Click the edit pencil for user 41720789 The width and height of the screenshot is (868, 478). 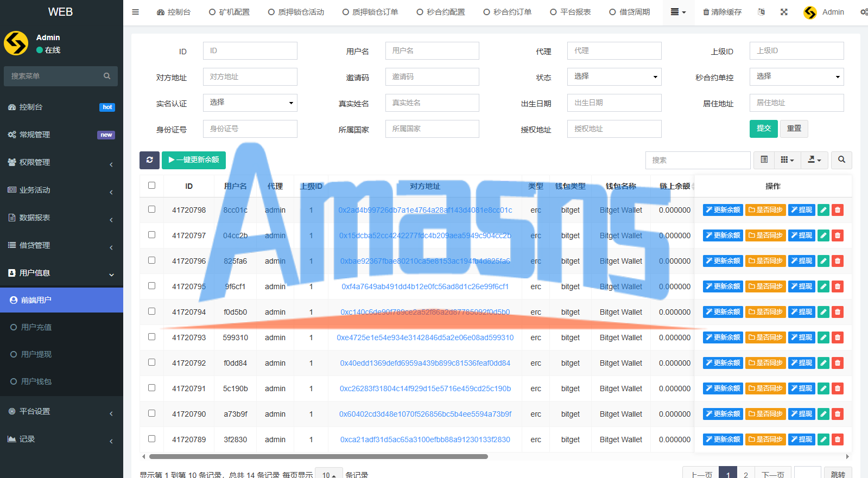point(823,439)
